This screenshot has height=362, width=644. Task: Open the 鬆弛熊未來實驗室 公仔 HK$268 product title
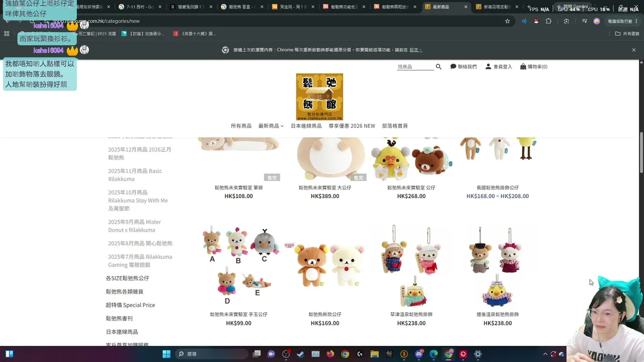(411, 188)
